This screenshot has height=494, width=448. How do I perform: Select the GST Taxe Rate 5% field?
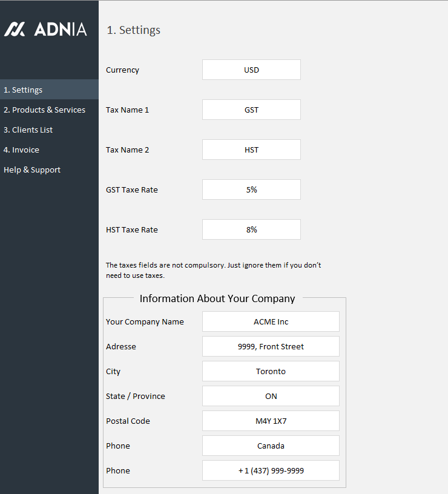pyautogui.click(x=251, y=189)
